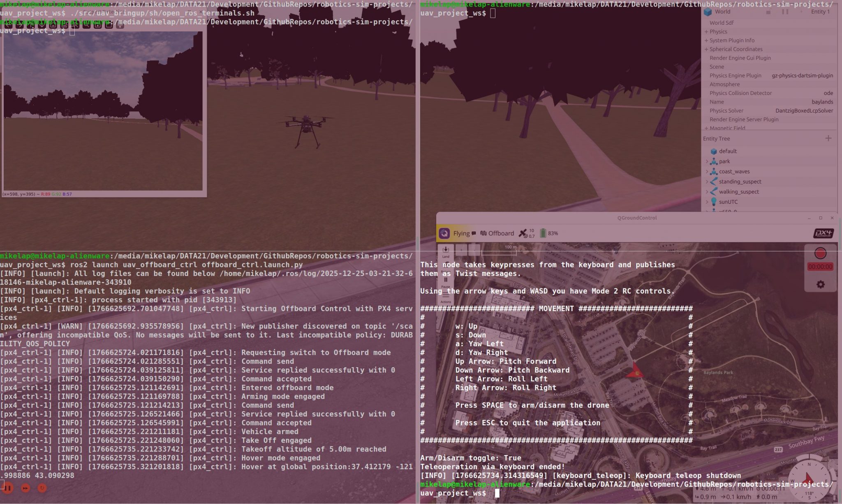Click the Flying status indicator

461,233
